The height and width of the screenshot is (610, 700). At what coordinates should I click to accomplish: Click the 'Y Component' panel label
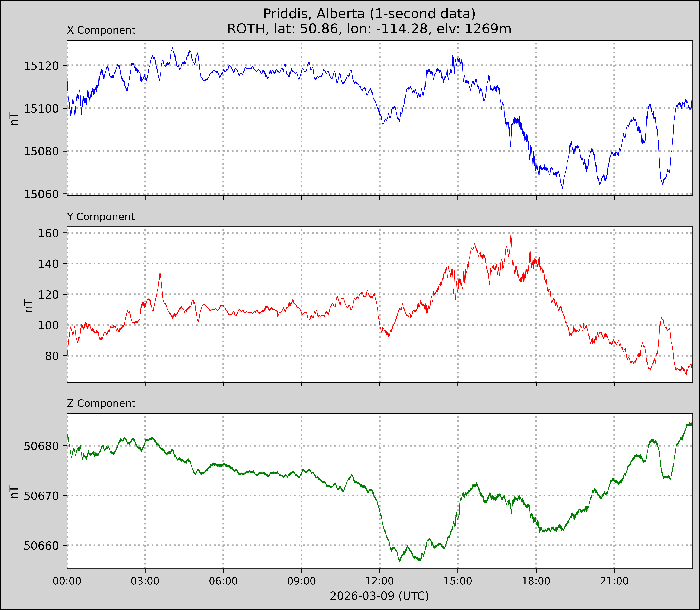coord(101,217)
